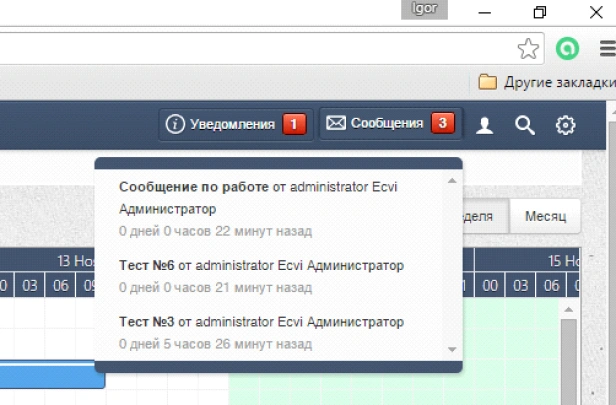Screen dimensions: 616x405
Task: Open search with the magnifier icon
Action: point(524,125)
